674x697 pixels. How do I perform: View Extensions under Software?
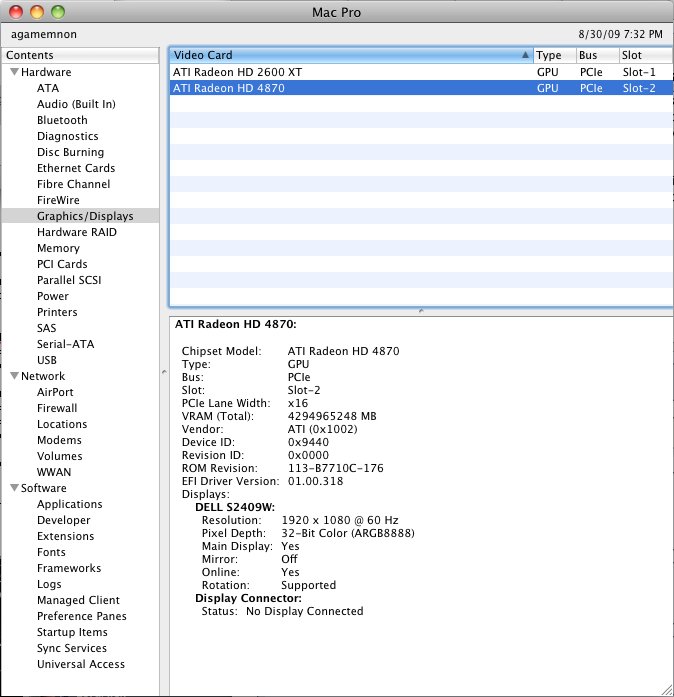[66, 536]
